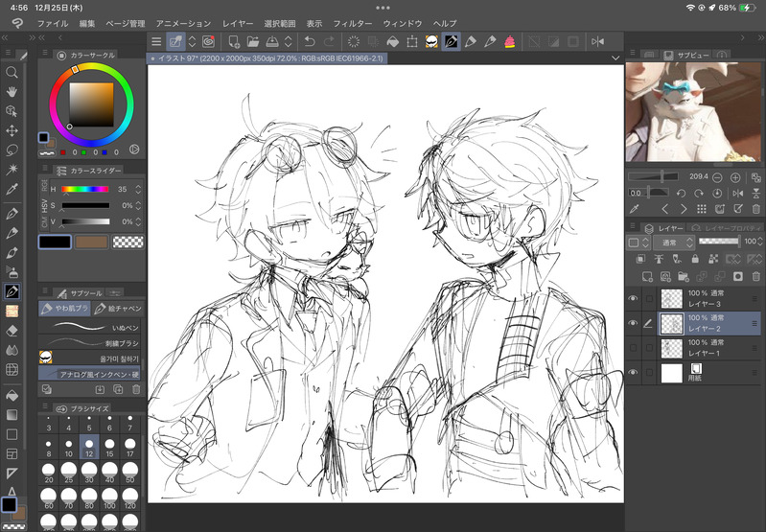The height and width of the screenshot is (532, 766).
Task: Adjust the H value 35 stepper
Action: [x=138, y=189]
